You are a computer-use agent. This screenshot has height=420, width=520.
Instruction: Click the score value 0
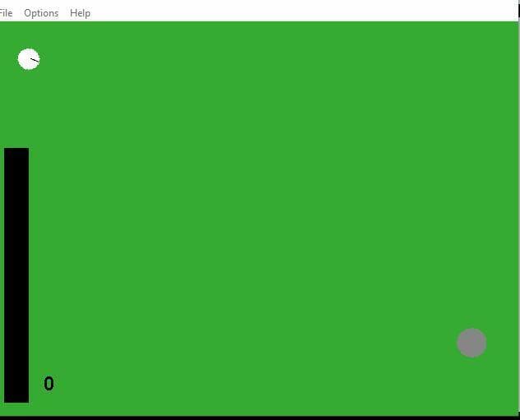[x=49, y=384]
